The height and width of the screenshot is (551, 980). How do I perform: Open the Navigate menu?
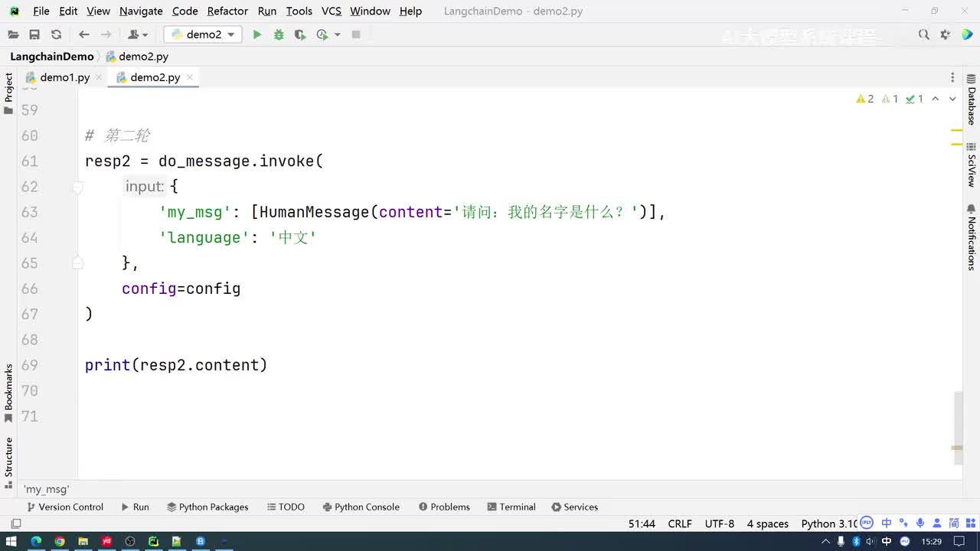click(x=141, y=11)
